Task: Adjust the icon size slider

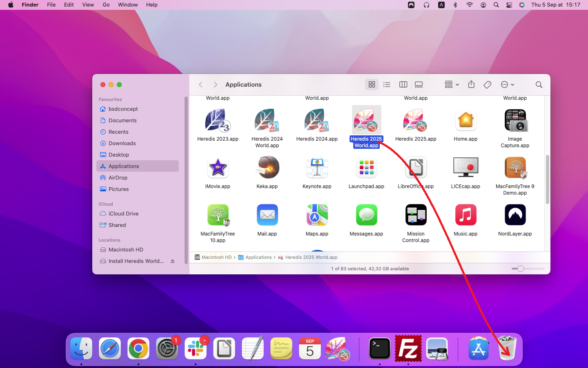Action: (521, 269)
